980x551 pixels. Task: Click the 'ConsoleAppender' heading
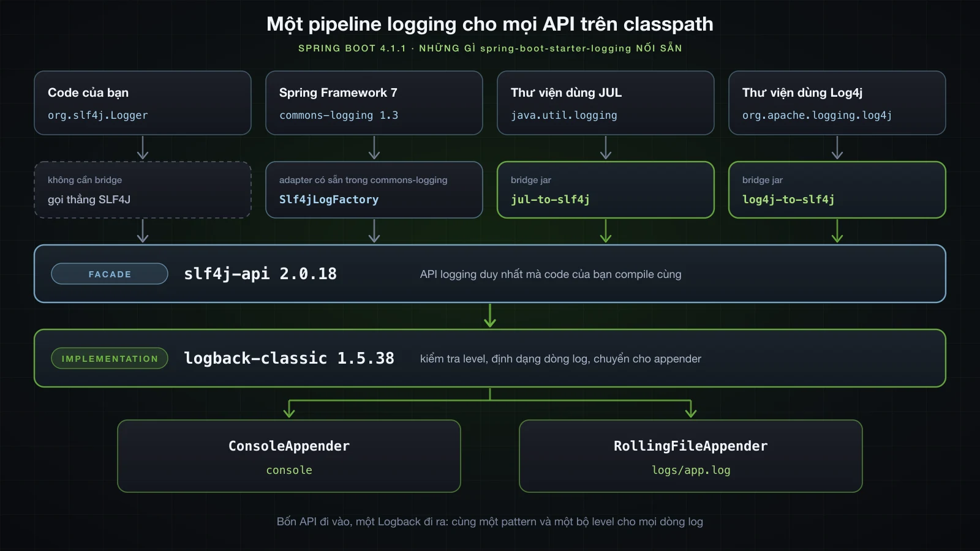pyautogui.click(x=289, y=446)
